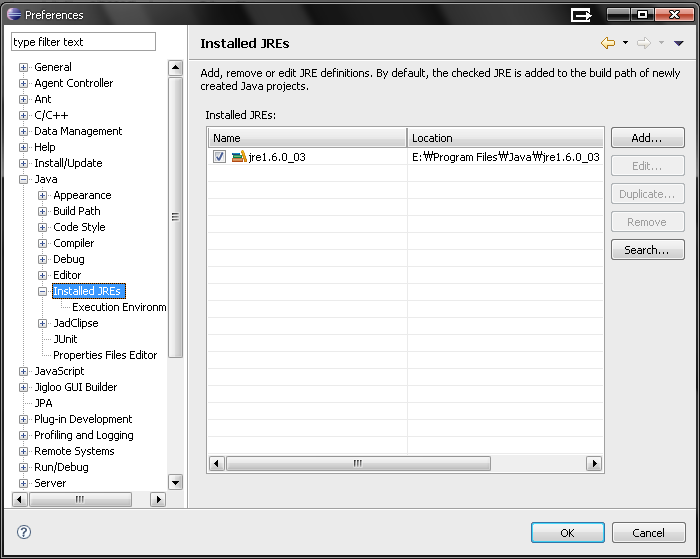Expand the Build Path node
Viewport: 700px width, 559px height.
pos(42,212)
